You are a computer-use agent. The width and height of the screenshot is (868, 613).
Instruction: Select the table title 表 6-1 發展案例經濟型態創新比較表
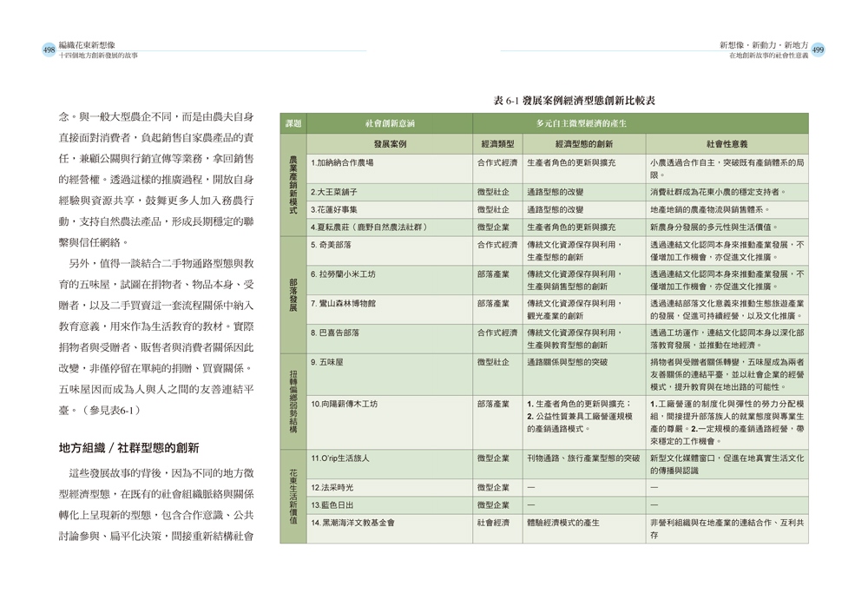pos(574,101)
